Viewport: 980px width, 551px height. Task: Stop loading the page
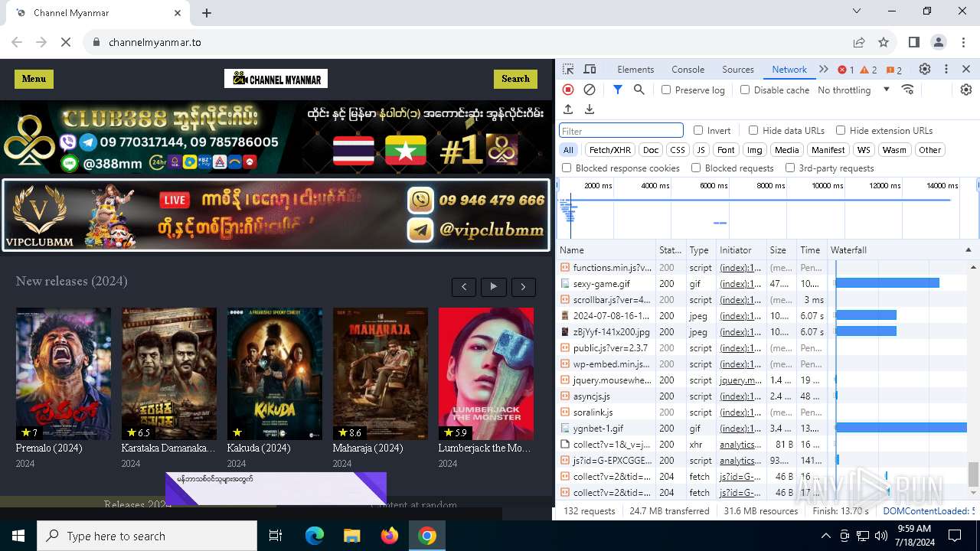[x=66, y=42]
